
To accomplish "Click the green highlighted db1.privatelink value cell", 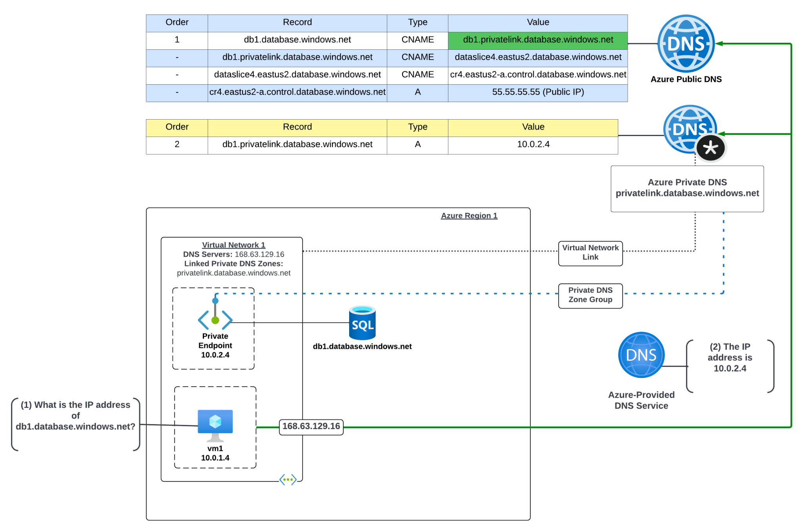I will pyautogui.click(x=538, y=40).
